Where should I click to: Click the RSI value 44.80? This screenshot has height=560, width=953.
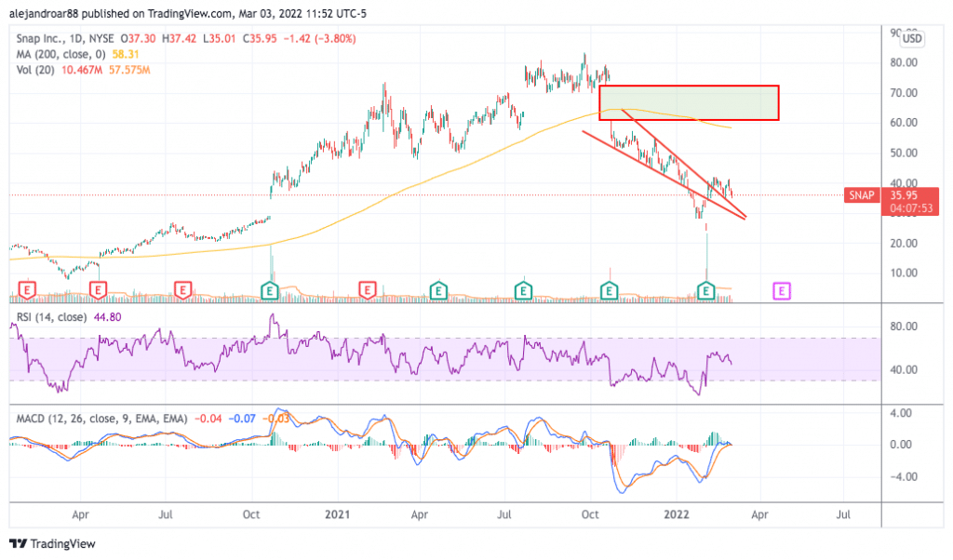107,317
